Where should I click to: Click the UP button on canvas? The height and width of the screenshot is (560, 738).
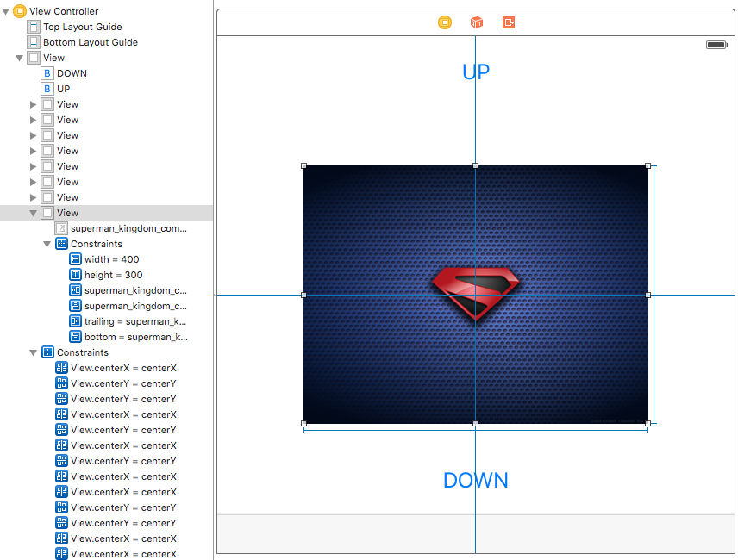click(x=476, y=72)
